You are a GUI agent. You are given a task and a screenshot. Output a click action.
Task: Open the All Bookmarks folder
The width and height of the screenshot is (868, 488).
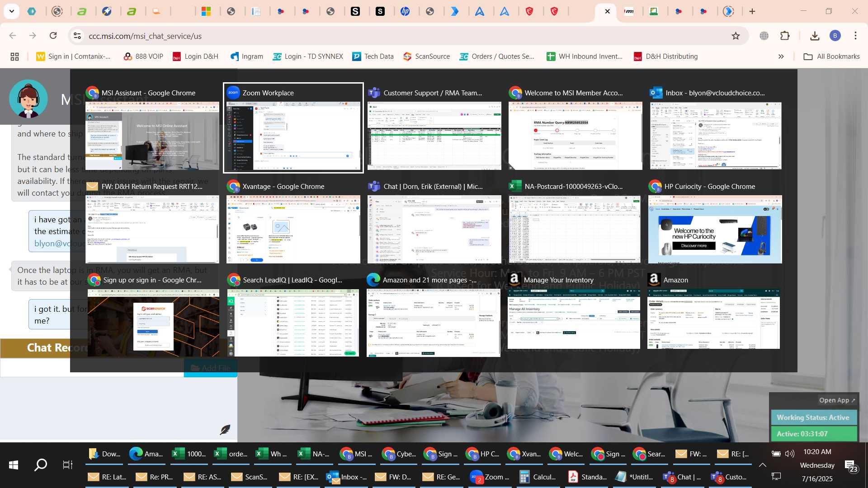831,56
